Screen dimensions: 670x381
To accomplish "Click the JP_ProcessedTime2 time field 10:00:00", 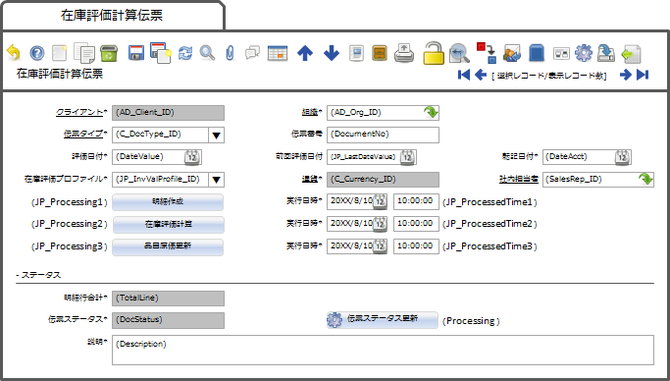I will click(416, 224).
